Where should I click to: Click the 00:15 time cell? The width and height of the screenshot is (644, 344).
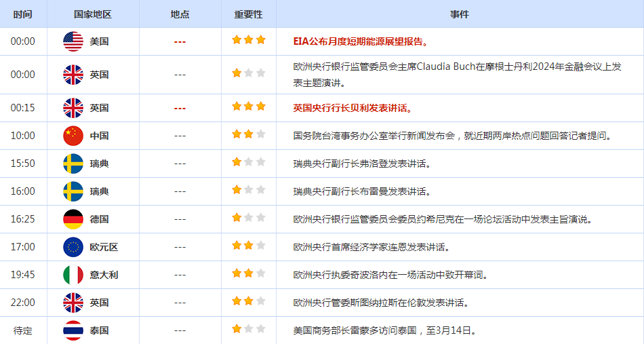click(x=23, y=108)
